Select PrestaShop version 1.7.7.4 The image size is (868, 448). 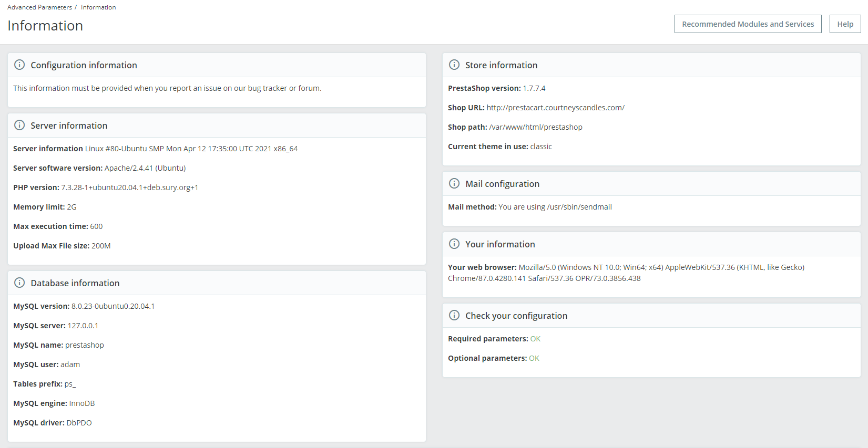point(534,88)
